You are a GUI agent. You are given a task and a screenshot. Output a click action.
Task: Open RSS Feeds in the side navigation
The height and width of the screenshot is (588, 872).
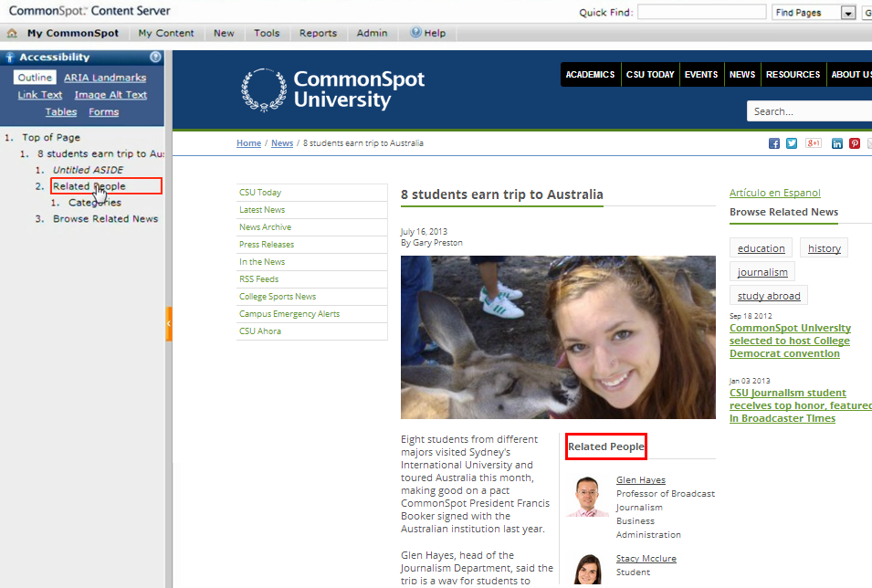[312, 278]
